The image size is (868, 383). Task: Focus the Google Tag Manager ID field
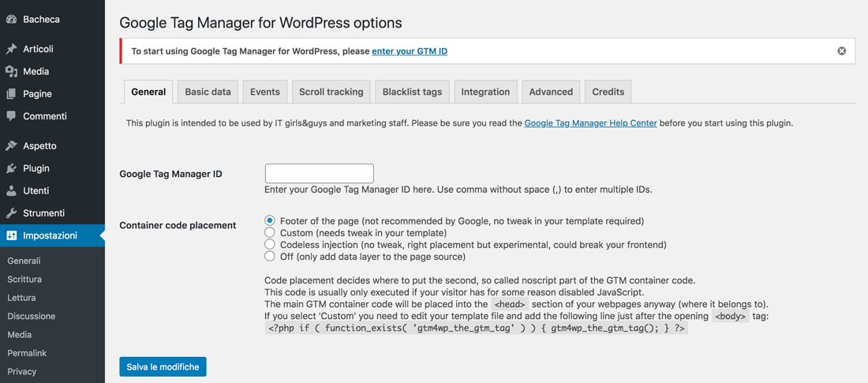click(x=320, y=174)
